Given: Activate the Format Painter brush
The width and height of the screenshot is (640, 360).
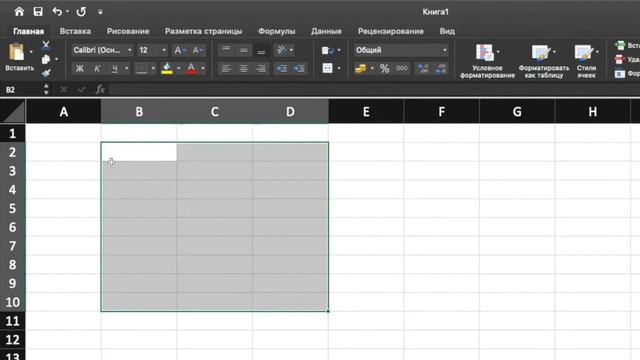Looking at the screenshot, I should click(x=46, y=73).
